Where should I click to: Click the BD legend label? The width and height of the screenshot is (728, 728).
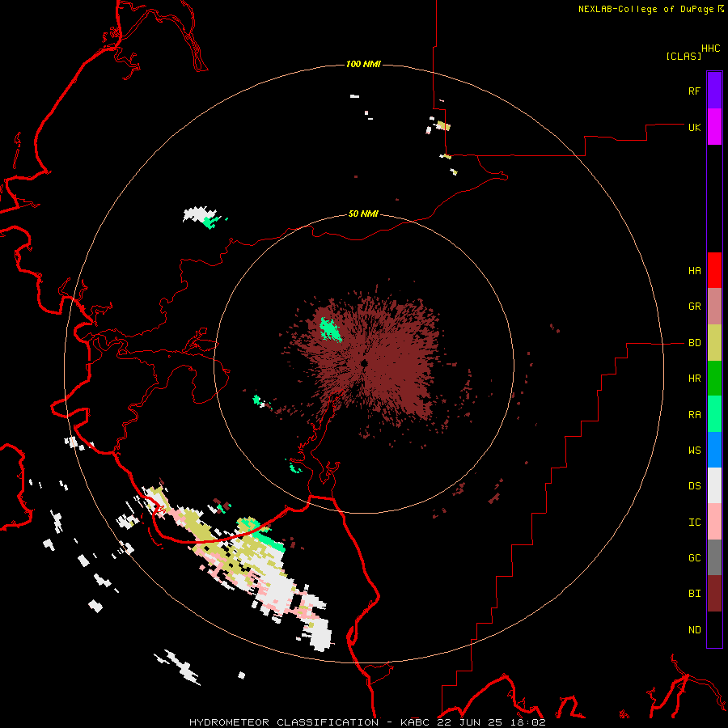coord(694,343)
